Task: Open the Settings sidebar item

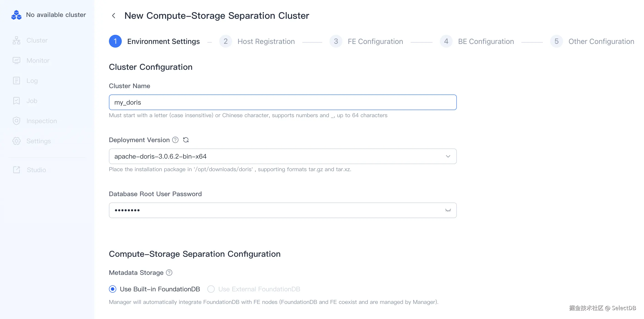Action: click(x=38, y=141)
